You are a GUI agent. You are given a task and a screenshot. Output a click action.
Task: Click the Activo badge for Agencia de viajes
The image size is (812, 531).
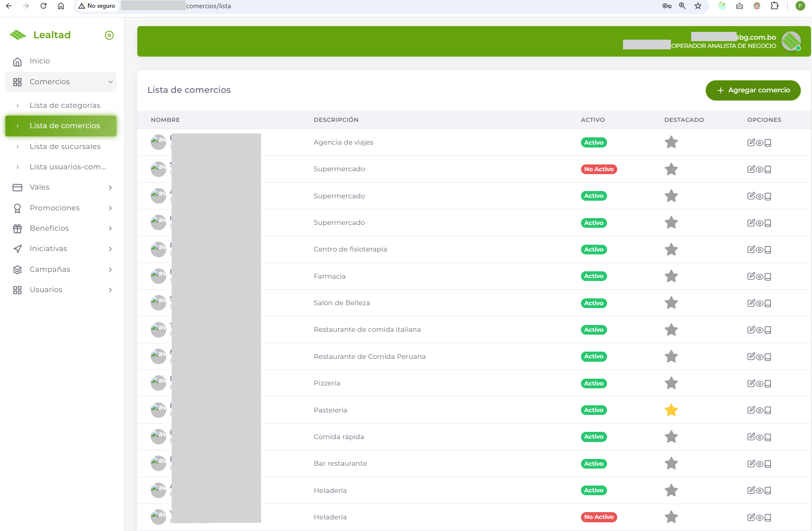point(594,142)
